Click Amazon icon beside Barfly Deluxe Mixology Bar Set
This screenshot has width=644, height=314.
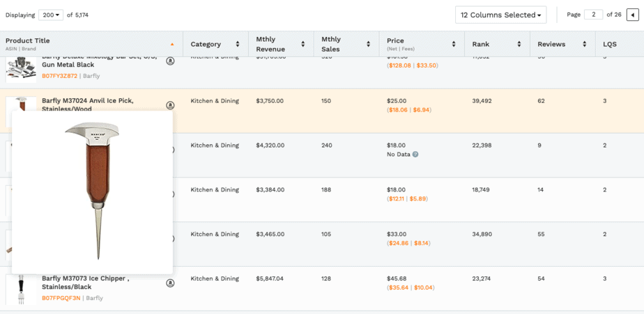coord(170,61)
